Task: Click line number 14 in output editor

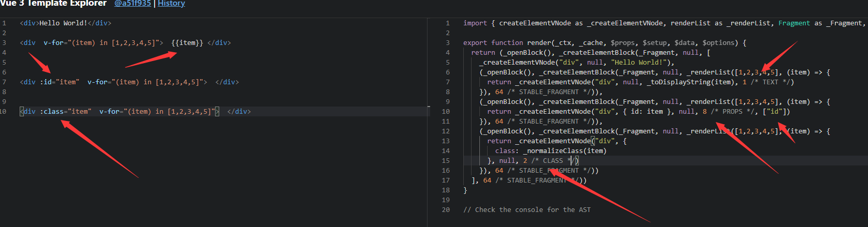Action: tap(446, 151)
